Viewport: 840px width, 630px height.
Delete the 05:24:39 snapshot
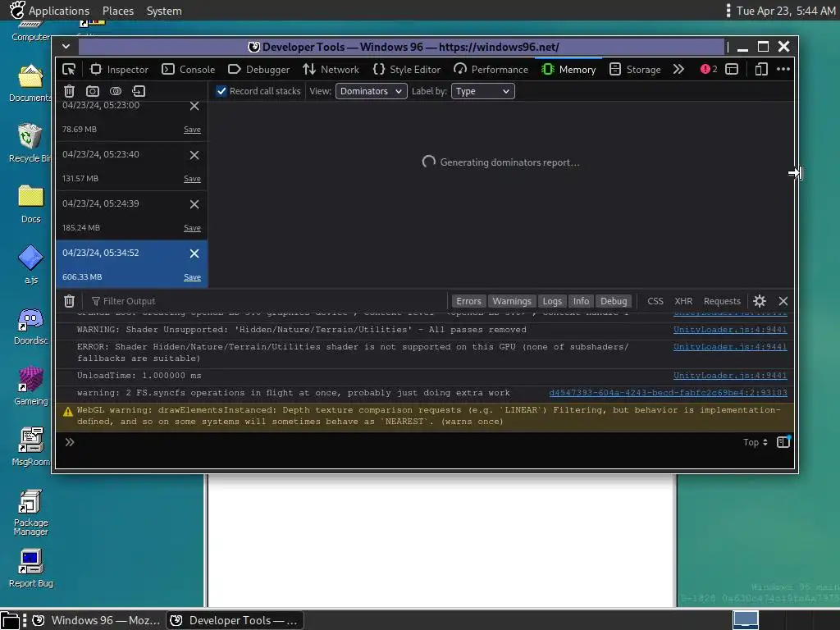click(194, 204)
